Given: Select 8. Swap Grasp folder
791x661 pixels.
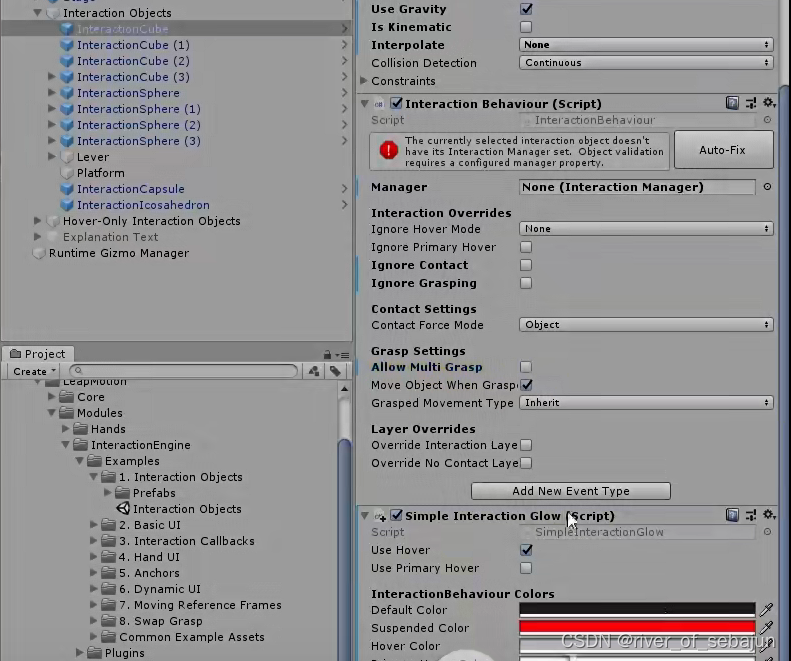Looking at the screenshot, I should (160, 621).
